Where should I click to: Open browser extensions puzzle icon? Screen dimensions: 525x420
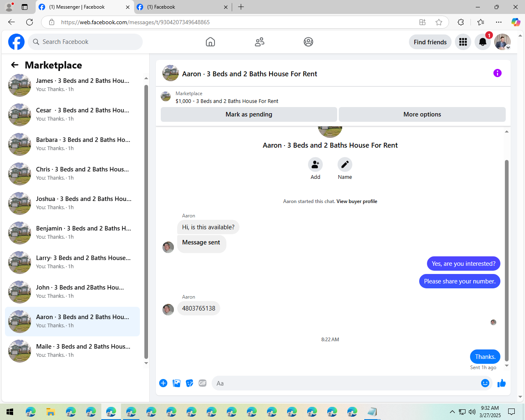pos(461,22)
